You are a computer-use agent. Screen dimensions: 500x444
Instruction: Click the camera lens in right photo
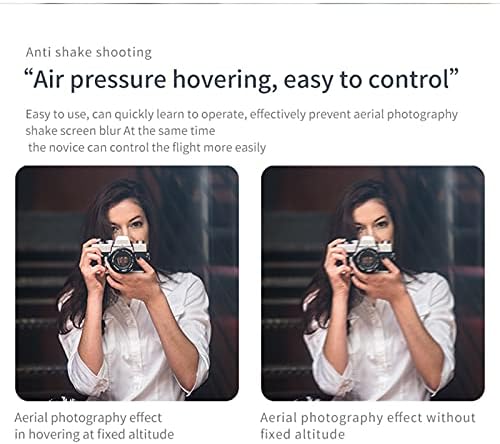(x=367, y=260)
